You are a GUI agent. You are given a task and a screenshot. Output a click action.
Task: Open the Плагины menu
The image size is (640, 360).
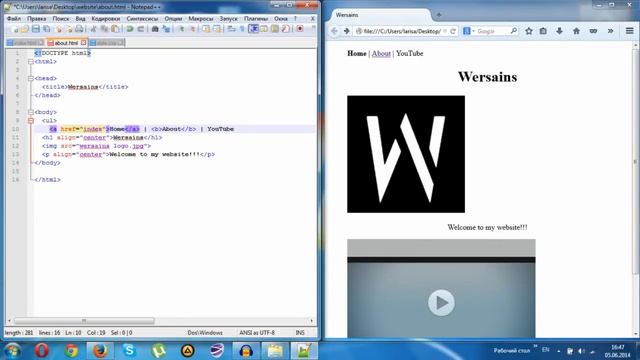coord(256,19)
